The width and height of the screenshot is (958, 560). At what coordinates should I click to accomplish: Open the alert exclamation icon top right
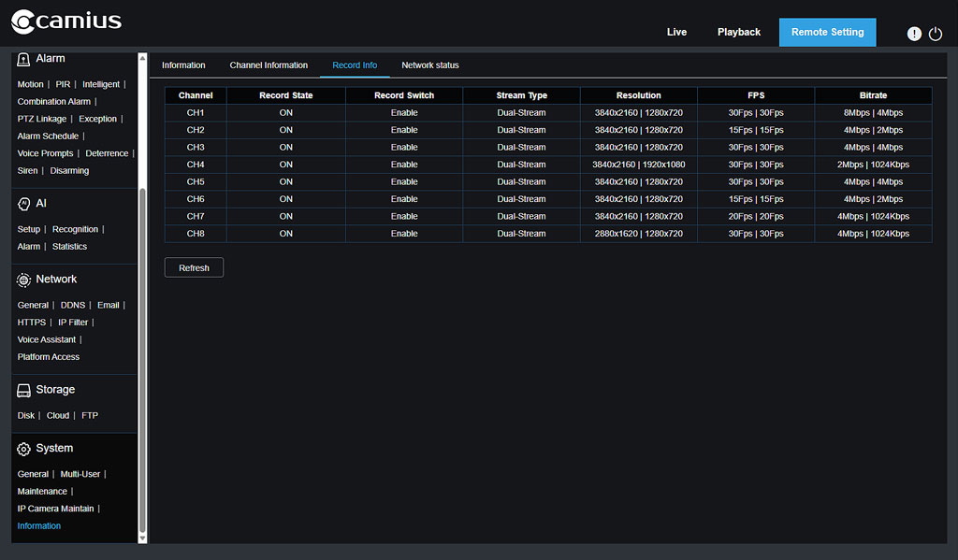click(x=914, y=33)
